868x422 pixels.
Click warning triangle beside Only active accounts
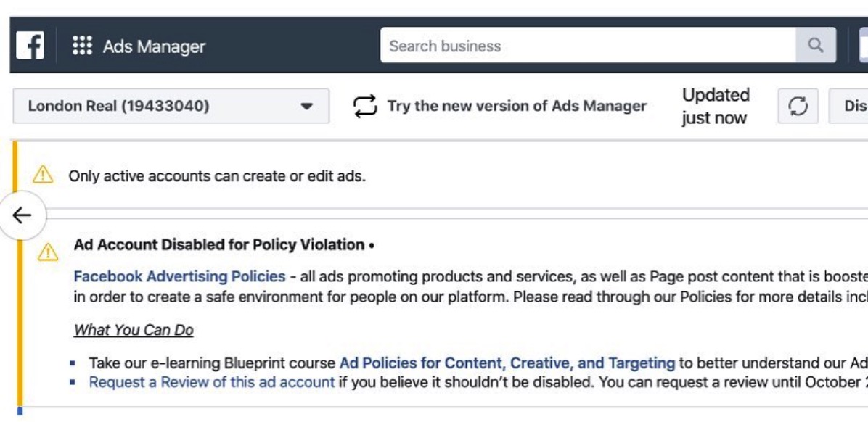pyautogui.click(x=43, y=176)
